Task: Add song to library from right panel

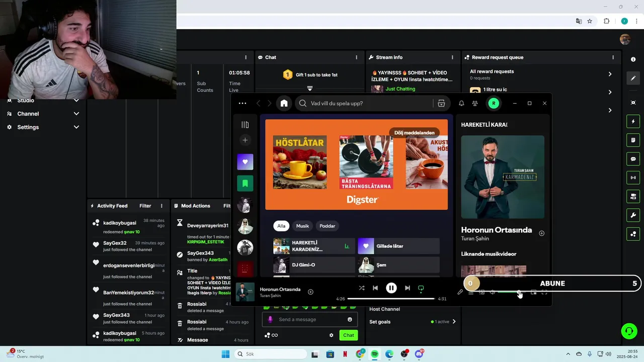Action: point(542,233)
